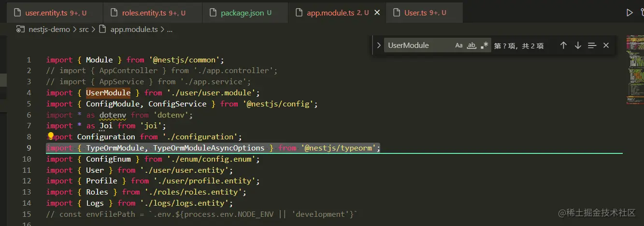Click file icon on app.module.ts tab
Screen dimensions: 644x226
pyautogui.click(x=298, y=13)
